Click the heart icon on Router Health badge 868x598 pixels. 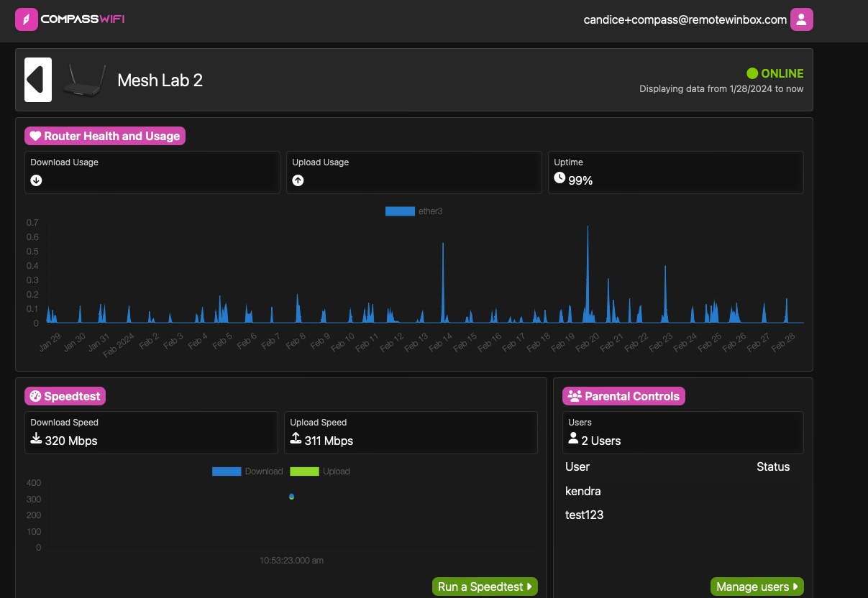[37, 135]
